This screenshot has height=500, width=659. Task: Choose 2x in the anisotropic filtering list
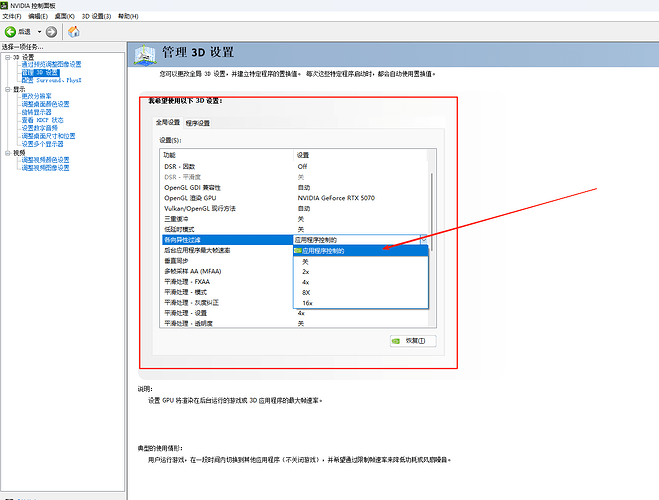tap(361, 272)
